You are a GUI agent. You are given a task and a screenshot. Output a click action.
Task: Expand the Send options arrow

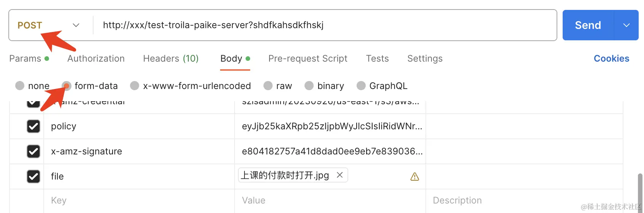pos(627,25)
